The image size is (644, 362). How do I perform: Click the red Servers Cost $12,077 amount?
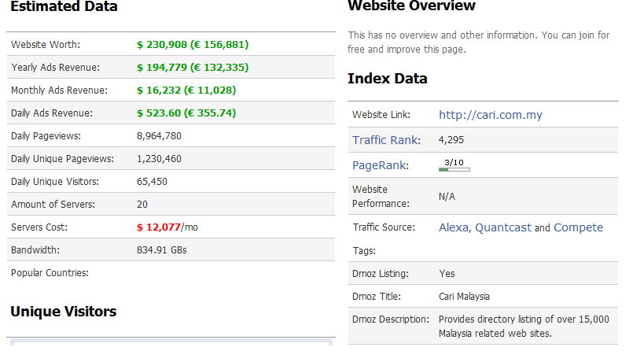(x=158, y=227)
